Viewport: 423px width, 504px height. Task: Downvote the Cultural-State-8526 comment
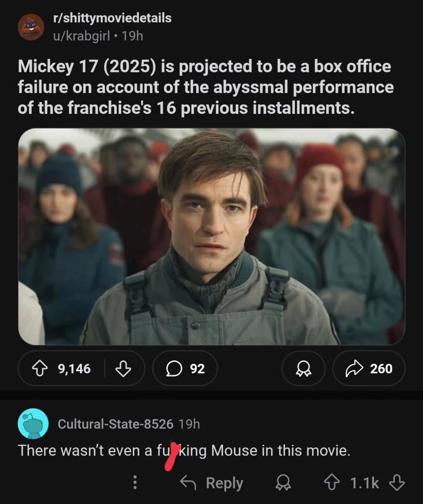click(397, 483)
